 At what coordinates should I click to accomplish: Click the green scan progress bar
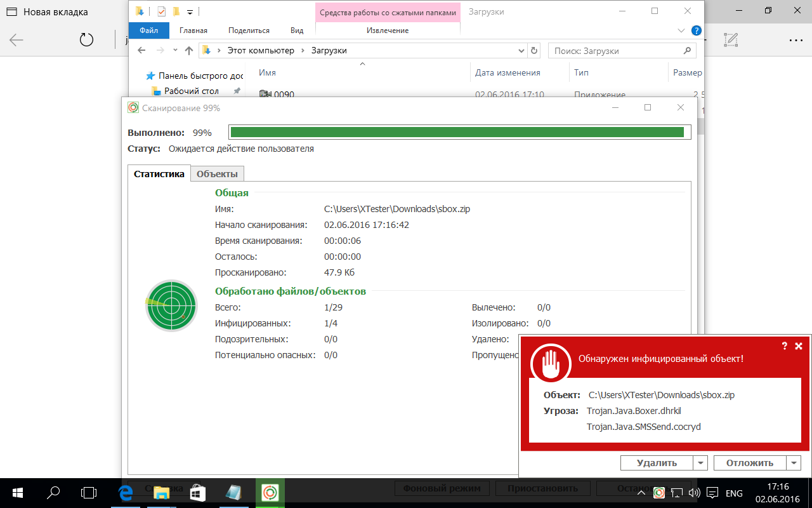456,132
